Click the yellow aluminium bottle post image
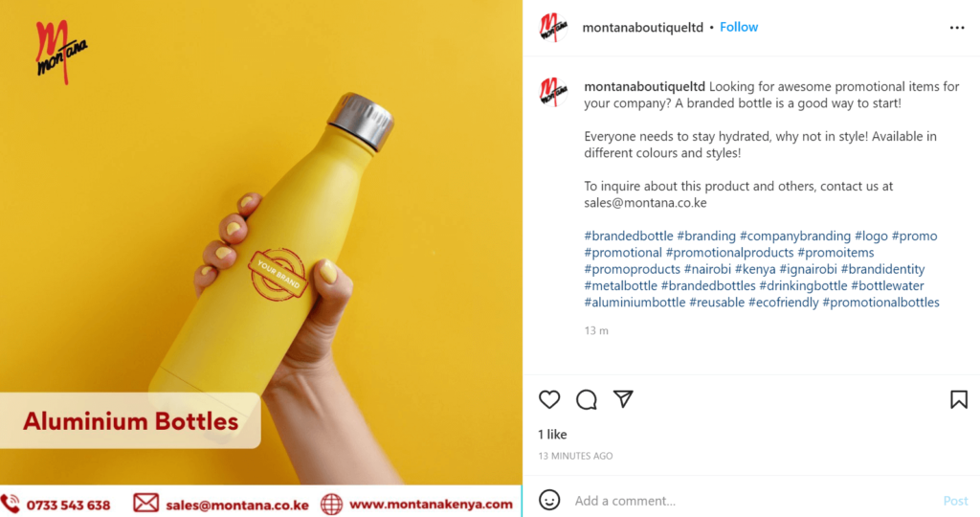The width and height of the screenshot is (980, 517). [261, 242]
